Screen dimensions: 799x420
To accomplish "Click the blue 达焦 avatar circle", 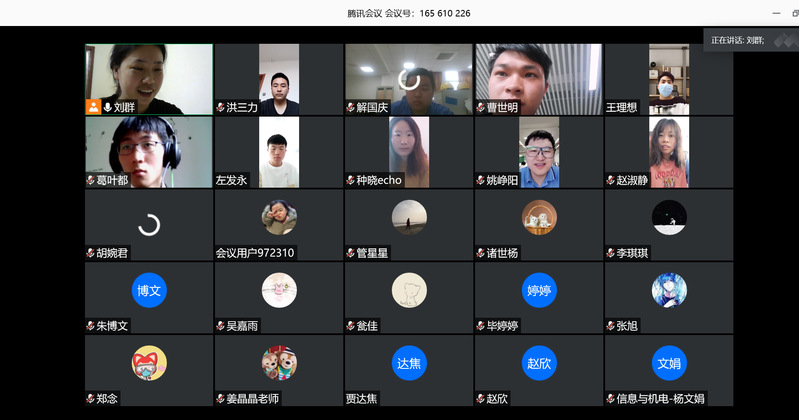I will [x=409, y=362].
